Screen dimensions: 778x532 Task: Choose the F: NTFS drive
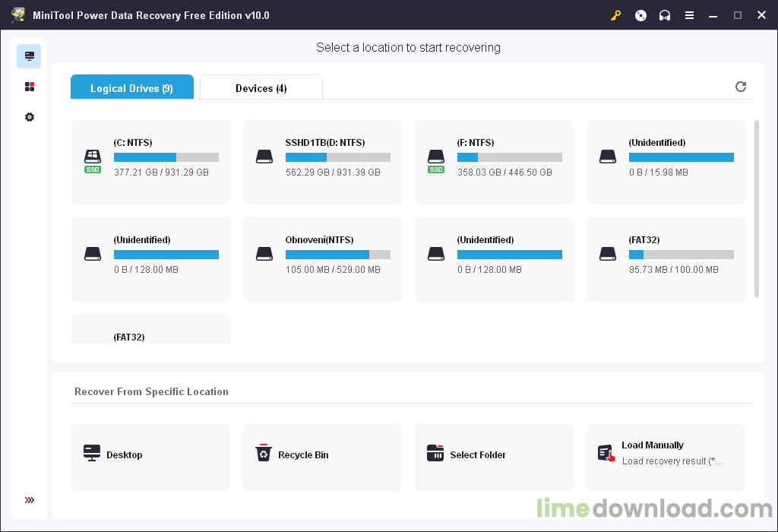495,161
